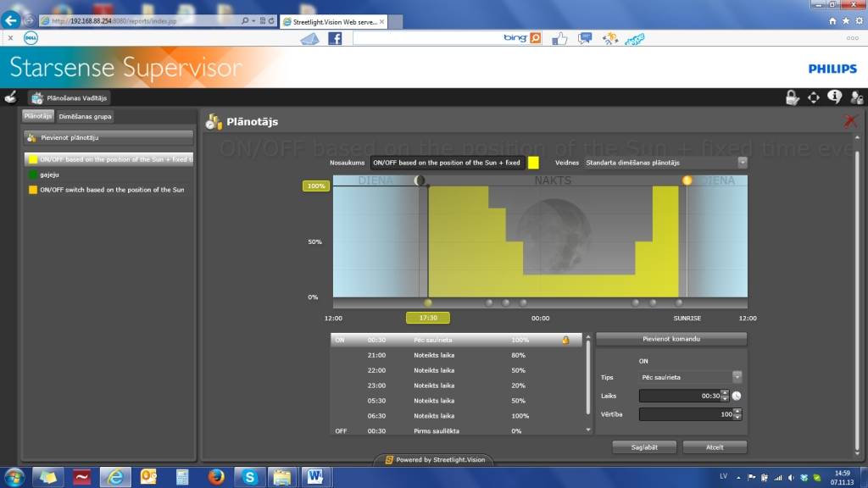Click the Pievienot komandu button
This screenshot has height=488, width=868.
[x=671, y=339]
